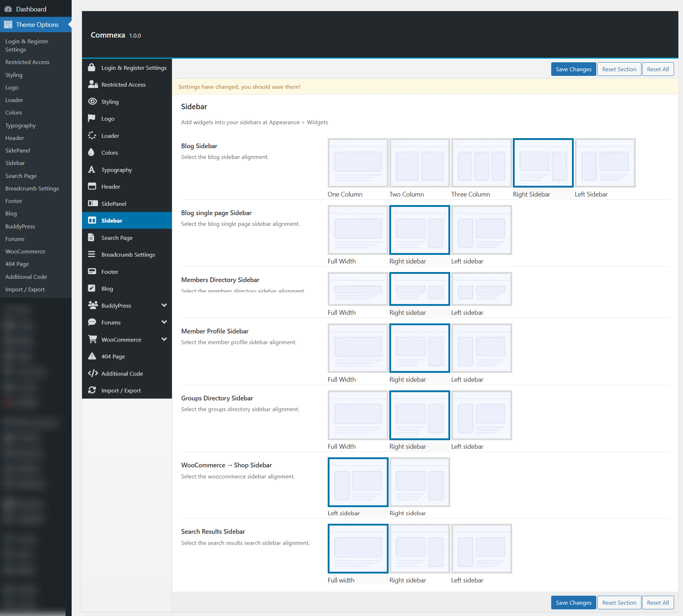Click the shopping cart icon for WooCommerce
This screenshot has height=616, width=683.
[92, 339]
